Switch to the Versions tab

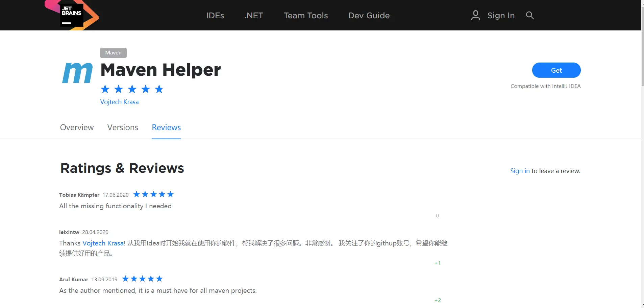122,127
